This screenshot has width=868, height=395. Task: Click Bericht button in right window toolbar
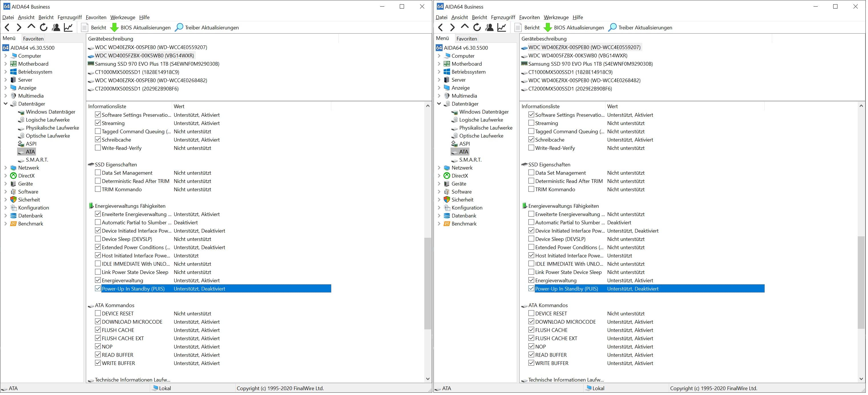coord(527,28)
